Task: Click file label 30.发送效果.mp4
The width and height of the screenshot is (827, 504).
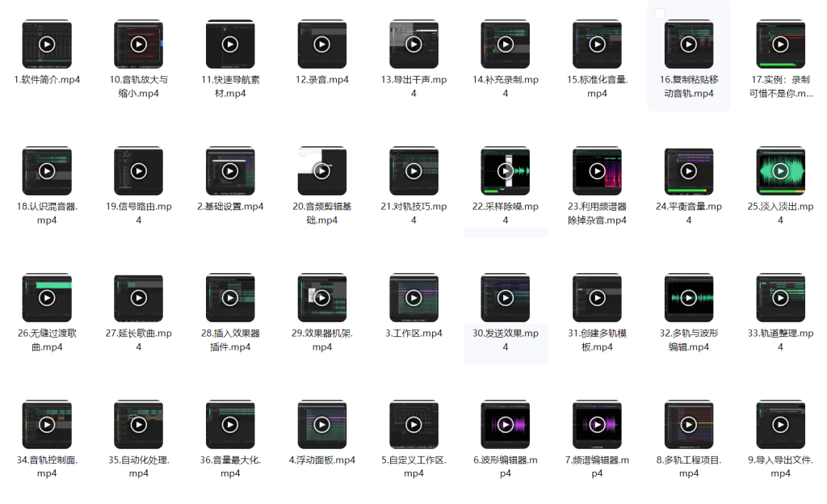Action: click(505, 340)
